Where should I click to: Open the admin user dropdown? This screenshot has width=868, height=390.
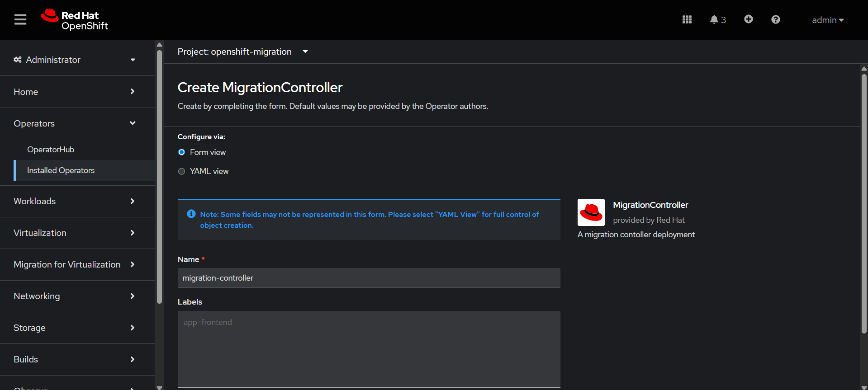click(x=827, y=20)
